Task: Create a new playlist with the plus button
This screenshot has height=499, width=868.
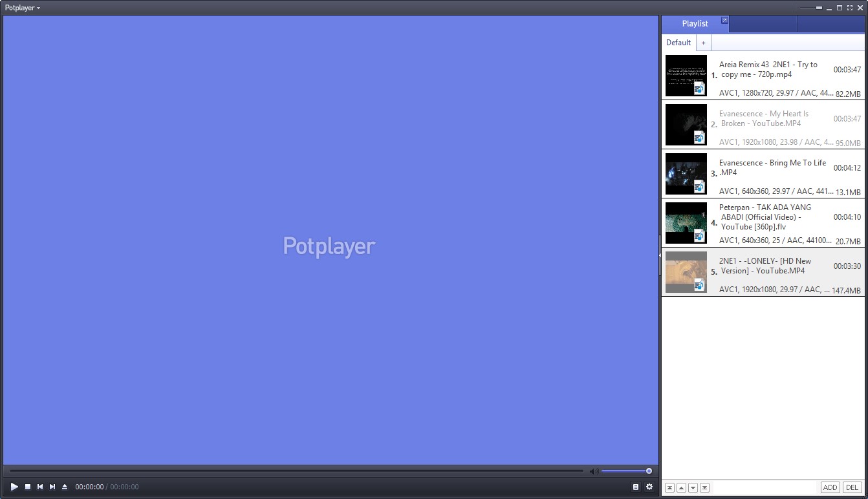Action: (x=703, y=42)
